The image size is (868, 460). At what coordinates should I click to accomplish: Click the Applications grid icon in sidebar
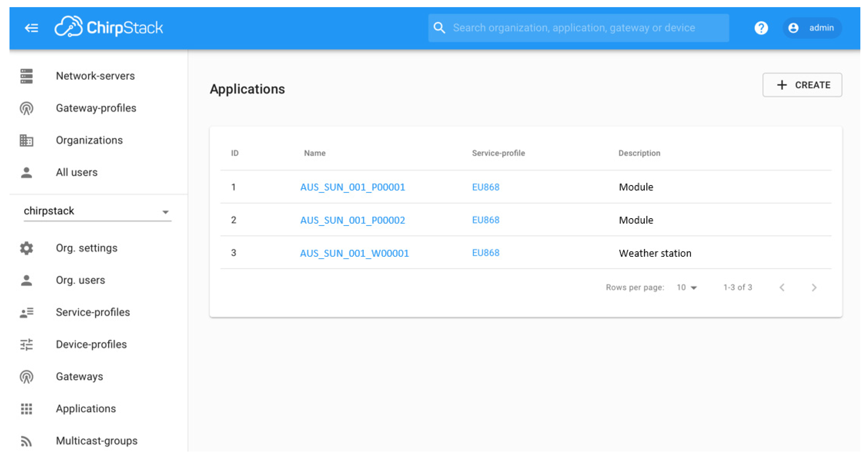(x=26, y=409)
